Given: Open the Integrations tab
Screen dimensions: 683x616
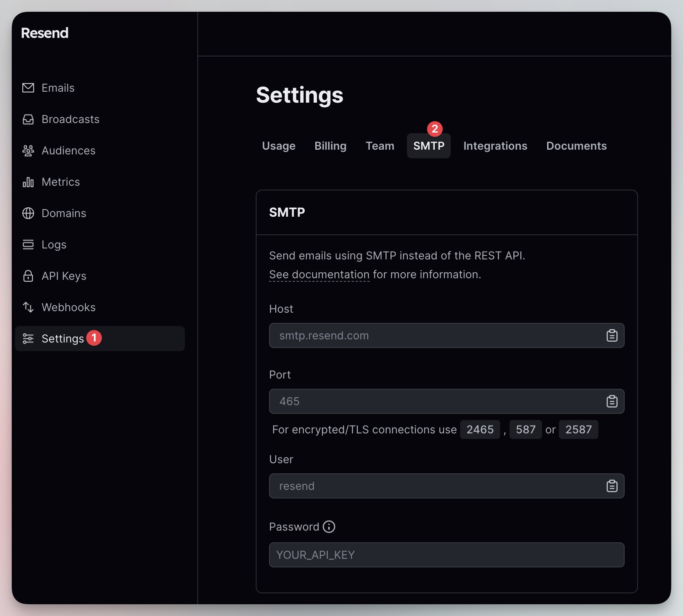Looking at the screenshot, I should coord(495,146).
